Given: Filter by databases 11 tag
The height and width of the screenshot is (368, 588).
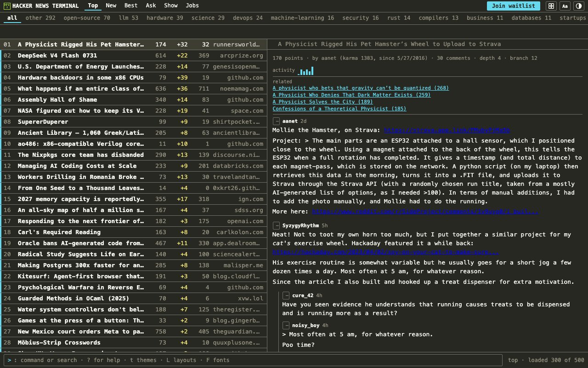Looking at the screenshot, I should pyautogui.click(x=531, y=18).
